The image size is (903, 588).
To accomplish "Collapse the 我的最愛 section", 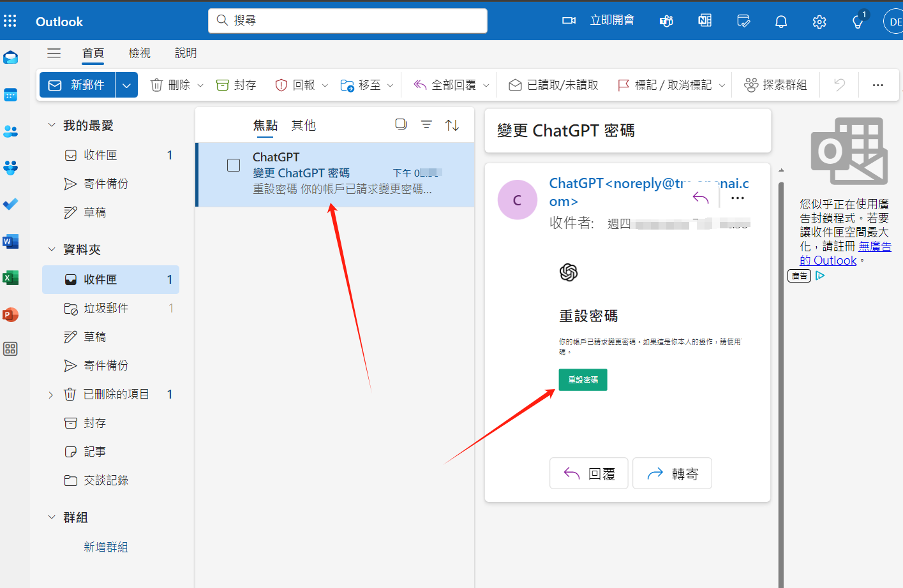I will pos(52,125).
